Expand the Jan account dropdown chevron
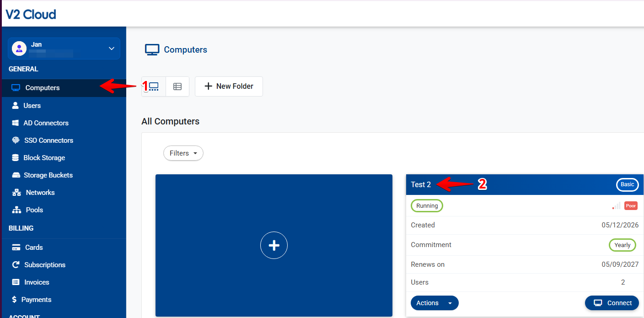The width and height of the screenshot is (644, 318). pyautogui.click(x=111, y=49)
